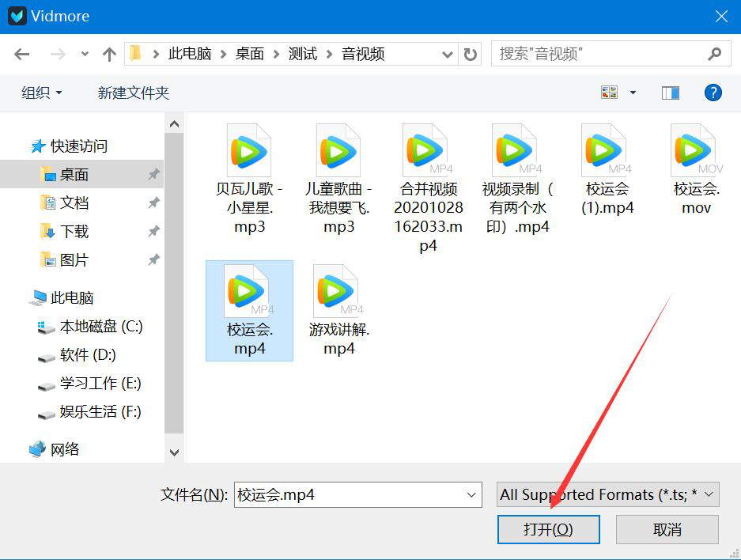Toggle the preview pane icon
741x560 pixels.
[x=670, y=93]
